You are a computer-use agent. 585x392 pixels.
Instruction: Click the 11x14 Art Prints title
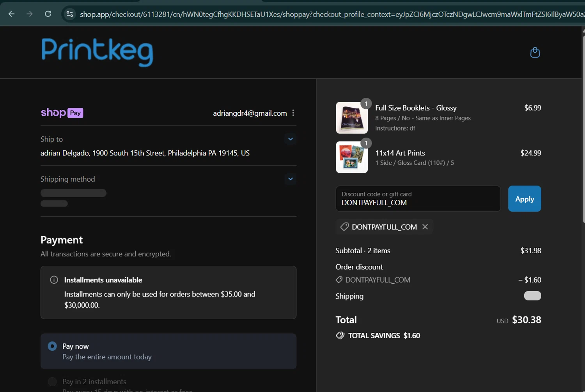click(x=400, y=153)
